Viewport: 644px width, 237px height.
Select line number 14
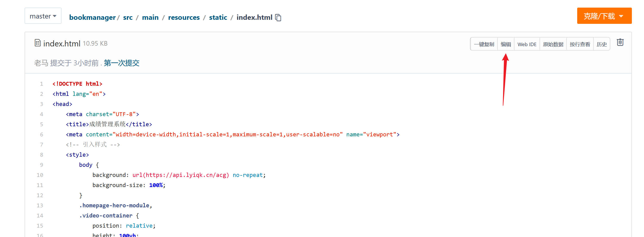point(40,215)
